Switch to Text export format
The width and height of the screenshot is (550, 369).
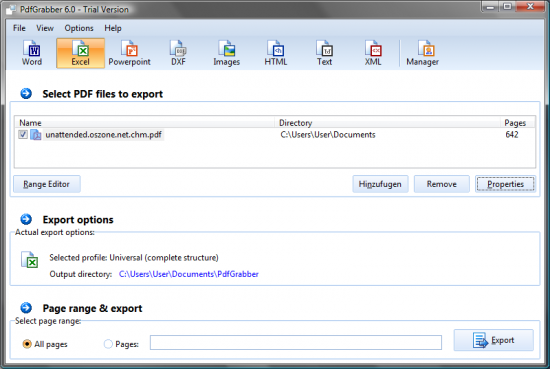pos(324,53)
